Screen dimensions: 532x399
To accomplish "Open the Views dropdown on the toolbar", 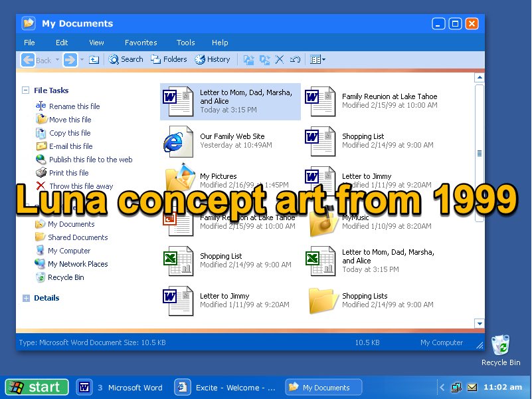I will tap(317, 59).
